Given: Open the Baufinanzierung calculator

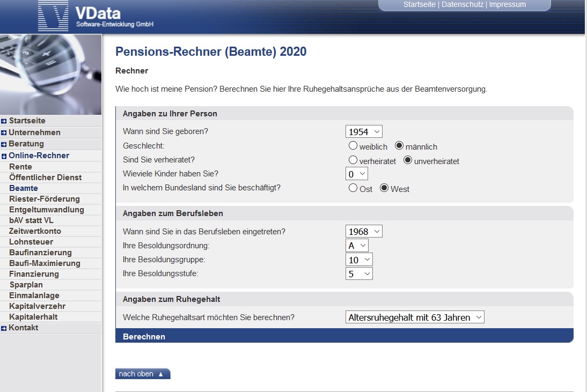Looking at the screenshot, I should tap(40, 253).
